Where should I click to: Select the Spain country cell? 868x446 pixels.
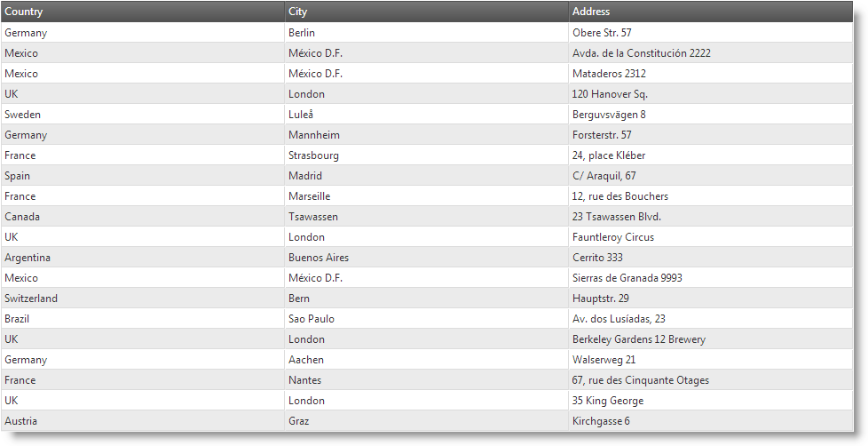pyautogui.click(x=18, y=176)
